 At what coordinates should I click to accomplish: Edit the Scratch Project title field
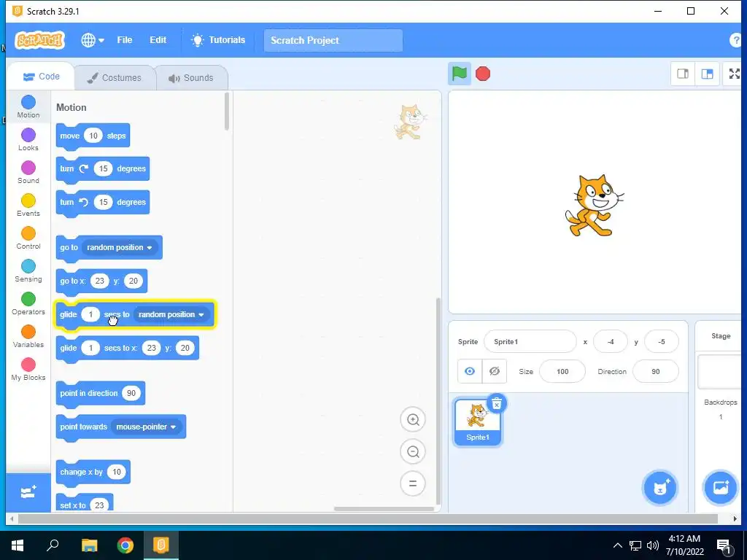coord(333,41)
